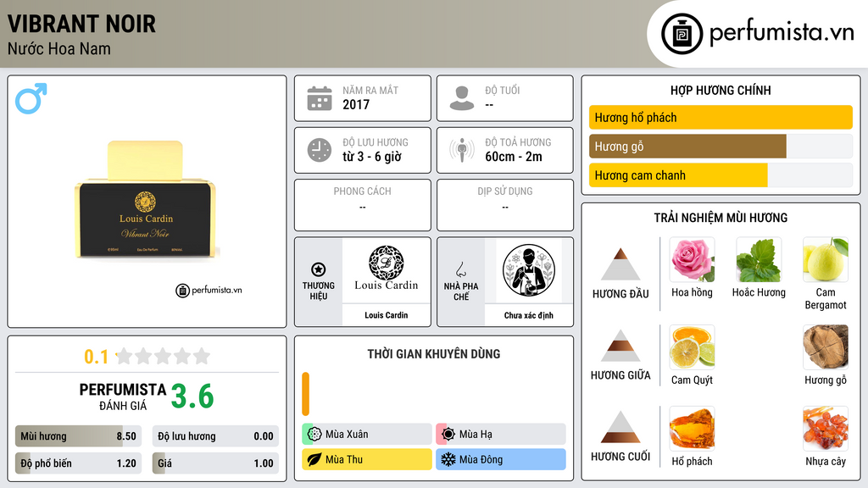Click the leaf icon for Mùa Thu
Image resolution: width=868 pixels, height=488 pixels.
click(x=314, y=459)
